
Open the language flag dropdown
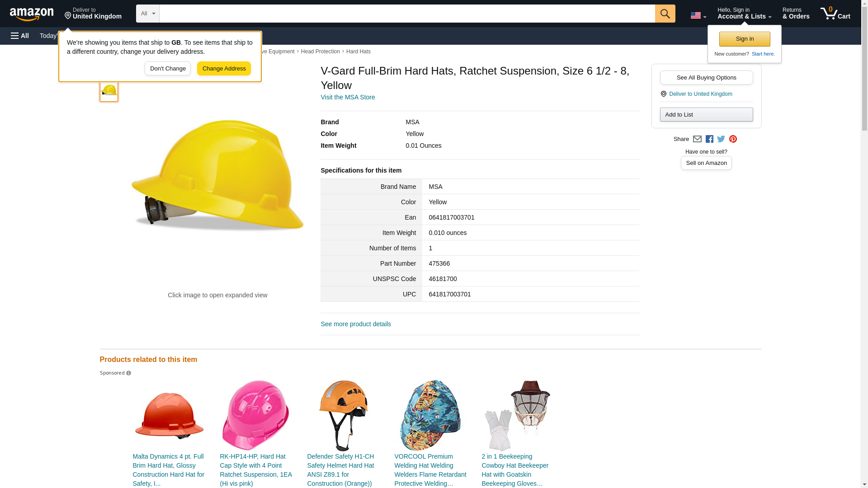[x=698, y=15]
